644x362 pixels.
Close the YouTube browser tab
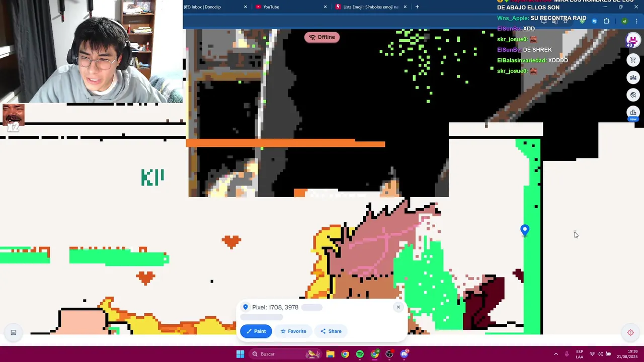325,7
